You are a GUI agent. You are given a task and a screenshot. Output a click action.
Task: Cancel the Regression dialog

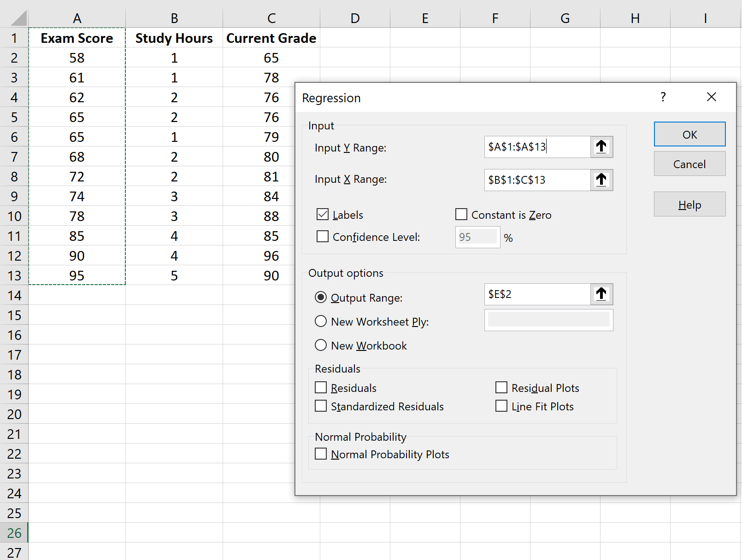(689, 163)
